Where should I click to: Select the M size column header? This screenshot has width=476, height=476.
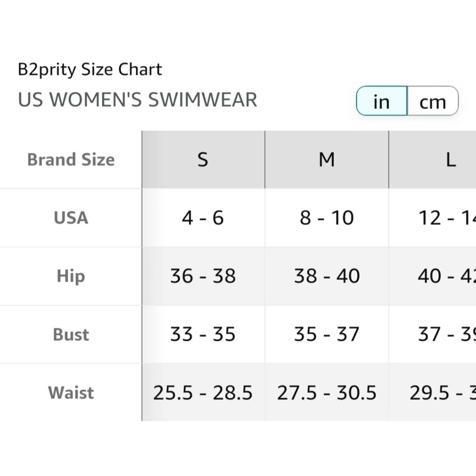(327, 160)
